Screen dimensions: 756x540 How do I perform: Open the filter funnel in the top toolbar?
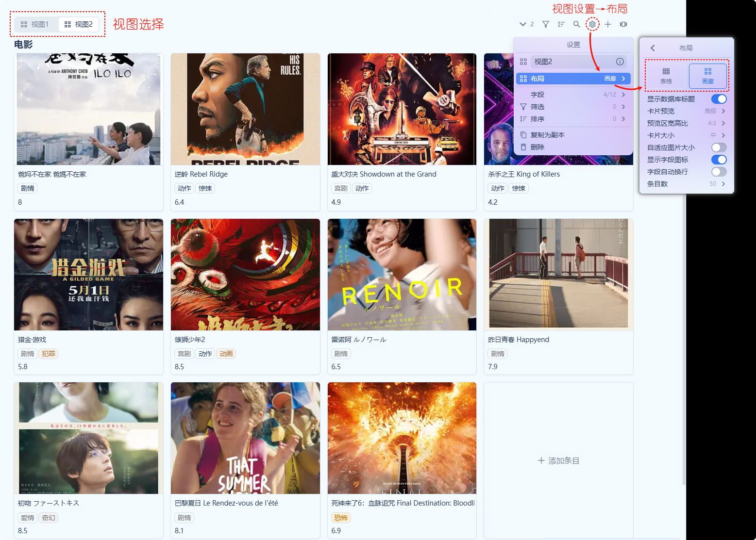point(546,24)
